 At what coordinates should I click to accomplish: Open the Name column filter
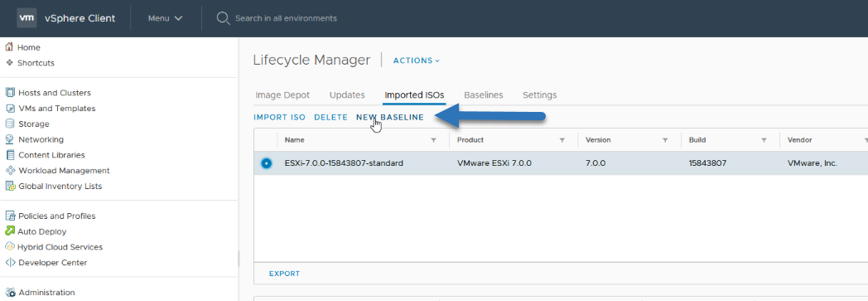[433, 140]
